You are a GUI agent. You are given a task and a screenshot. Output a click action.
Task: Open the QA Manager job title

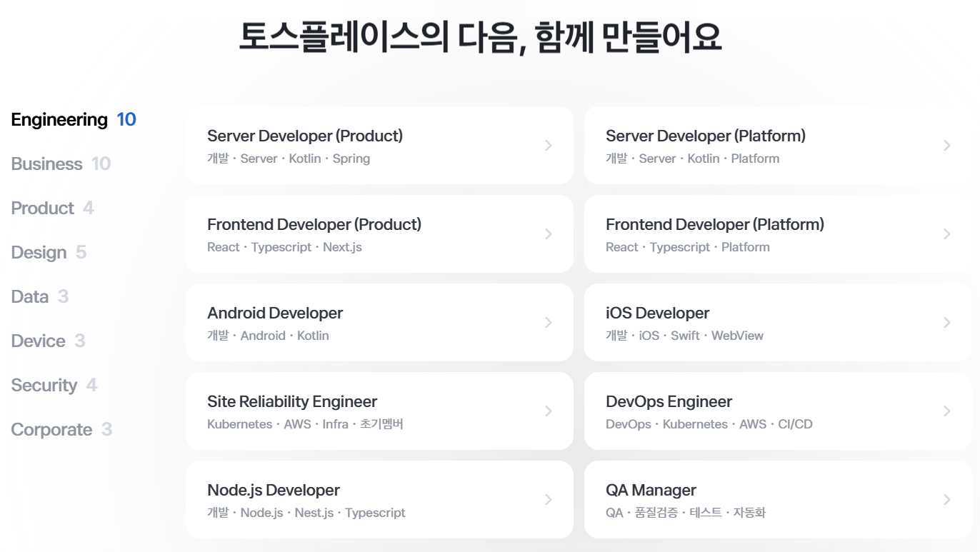coord(651,490)
